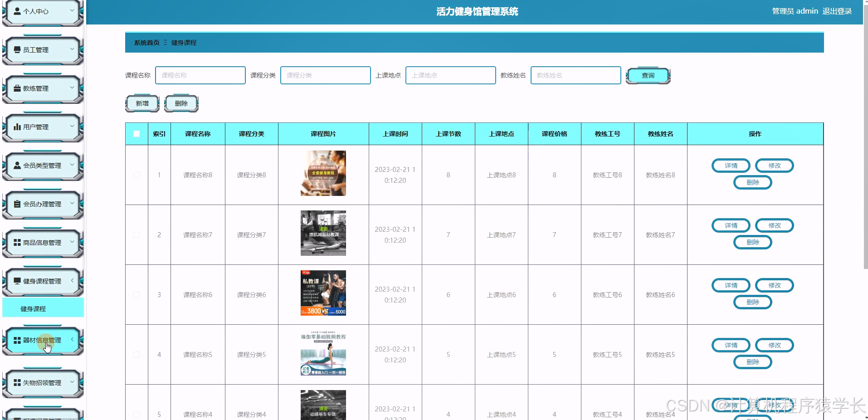The width and height of the screenshot is (868, 420).
Task: Click the monitor icon beside 健身课程管理
Action: point(17,281)
